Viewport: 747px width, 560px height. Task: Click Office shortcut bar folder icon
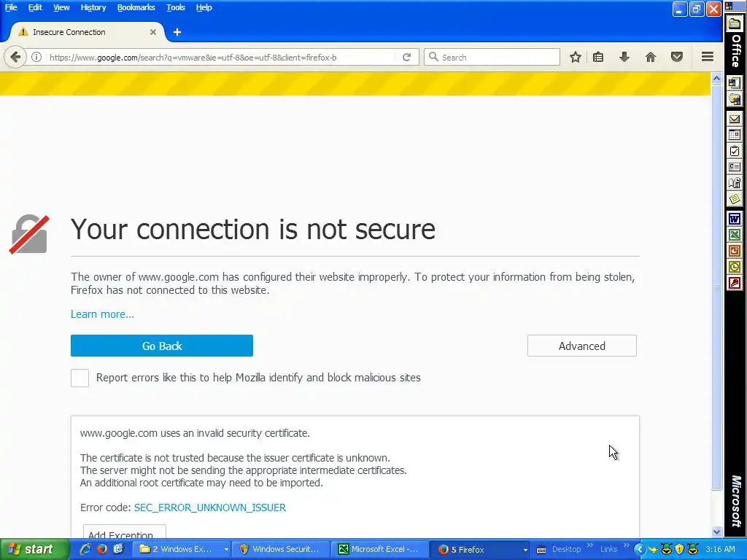[734, 23]
